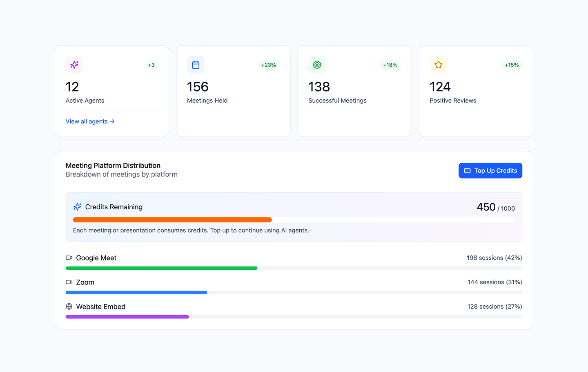Click the calendar icon for Meetings Held
The height and width of the screenshot is (372, 588).
[x=196, y=65]
